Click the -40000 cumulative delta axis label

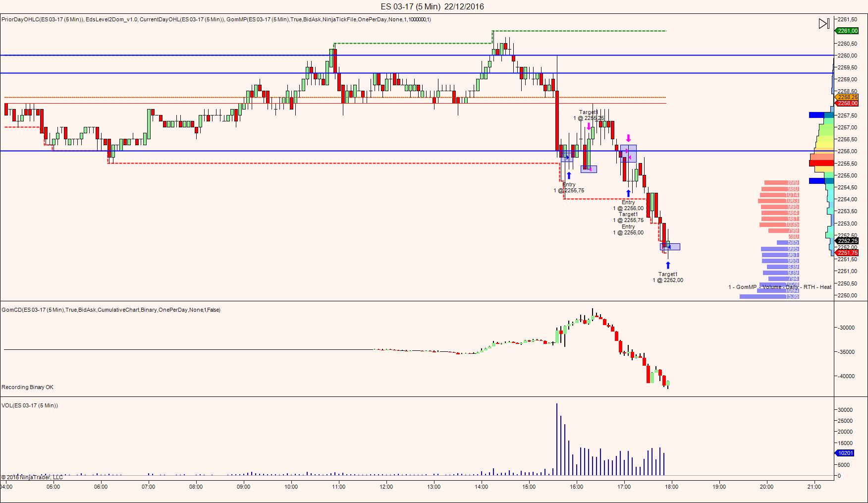click(846, 376)
